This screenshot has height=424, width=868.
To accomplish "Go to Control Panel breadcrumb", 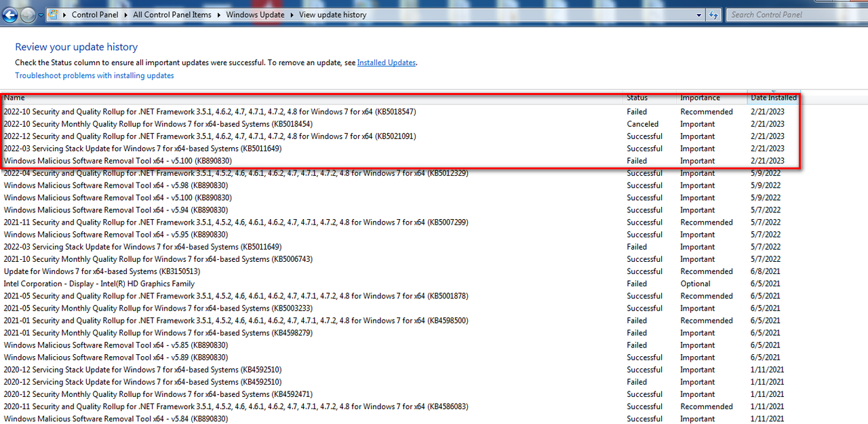I will pyautogui.click(x=94, y=14).
